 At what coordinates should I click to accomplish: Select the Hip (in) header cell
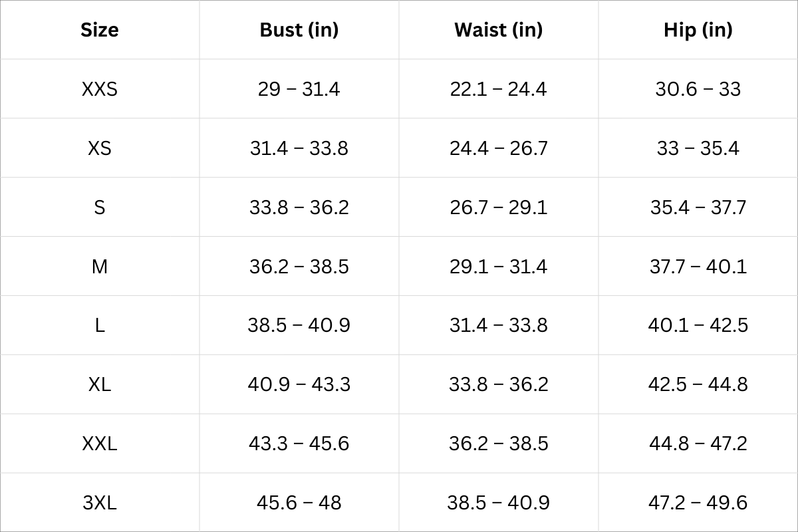pyautogui.click(x=698, y=30)
